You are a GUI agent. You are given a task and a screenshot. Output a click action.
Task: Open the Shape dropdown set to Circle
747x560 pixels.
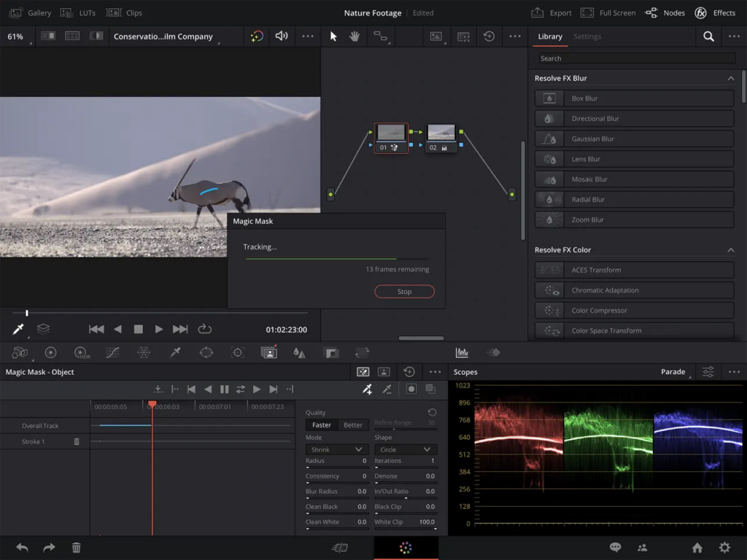click(405, 448)
